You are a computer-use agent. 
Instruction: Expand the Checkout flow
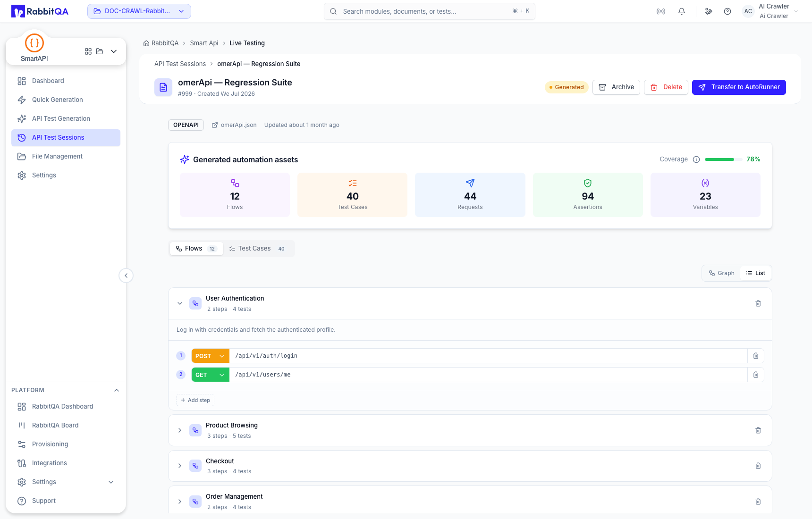[180, 466]
